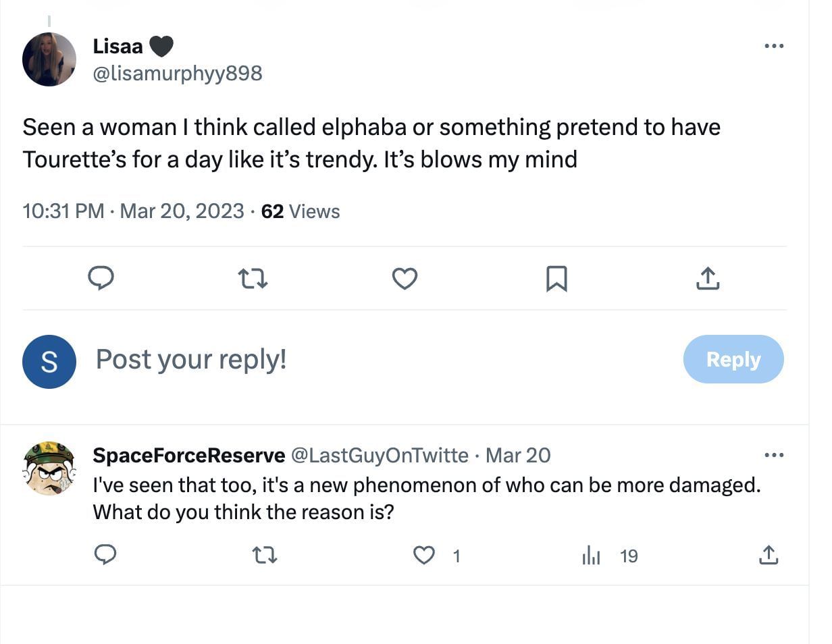Open Lisaa's profile picture
This screenshot has height=644, width=832.
pyautogui.click(x=49, y=59)
